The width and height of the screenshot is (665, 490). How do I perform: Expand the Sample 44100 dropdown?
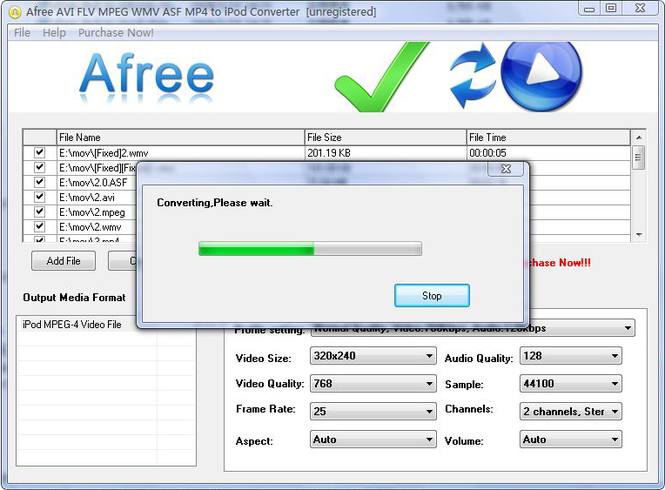570,384
